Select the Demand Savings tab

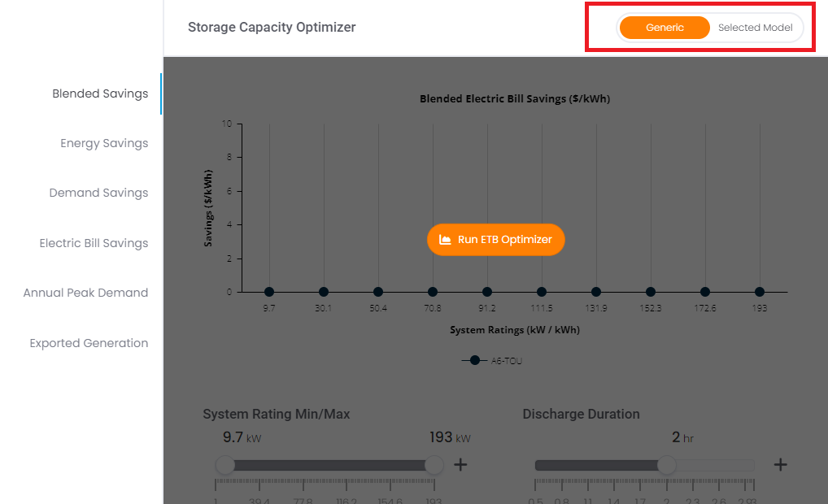click(x=98, y=193)
